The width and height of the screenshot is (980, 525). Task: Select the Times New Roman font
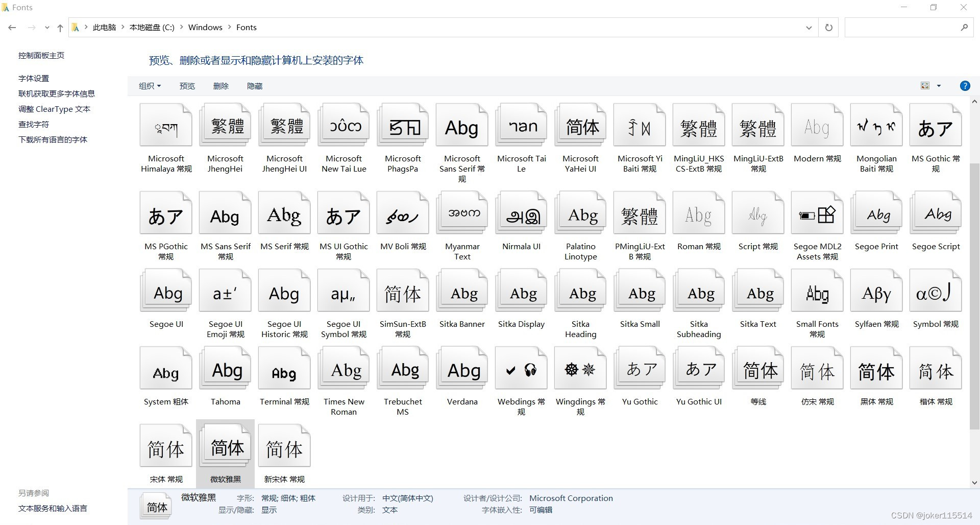click(344, 369)
